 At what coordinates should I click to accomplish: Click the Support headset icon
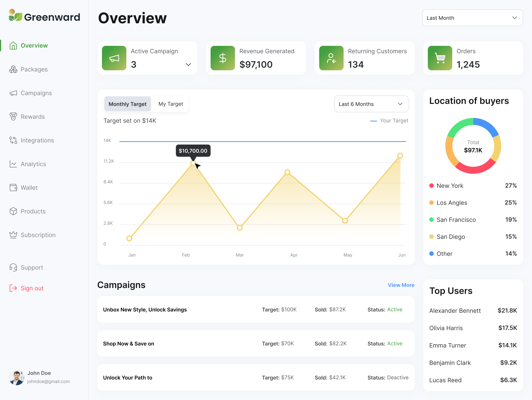coord(13,267)
